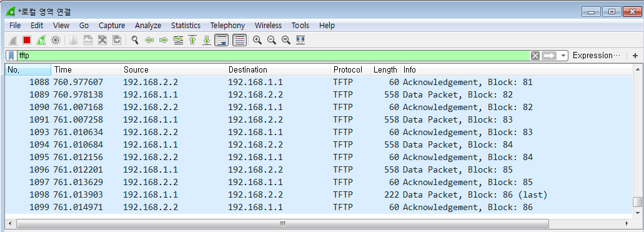Click the Save capture file icon
This screenshot has height=232, width=644.
88,40
